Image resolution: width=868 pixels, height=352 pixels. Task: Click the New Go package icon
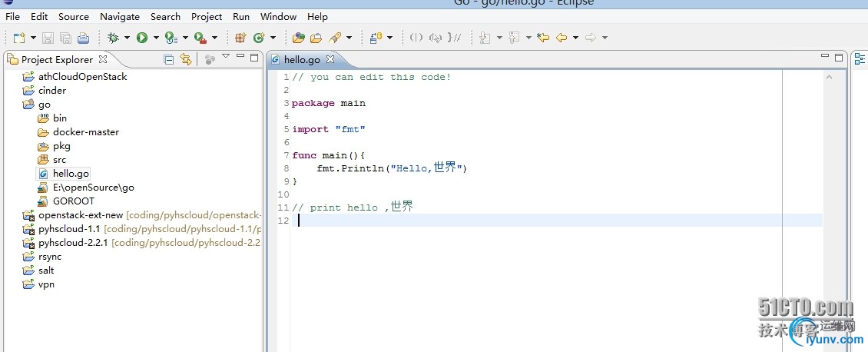(x=240, y=38)
